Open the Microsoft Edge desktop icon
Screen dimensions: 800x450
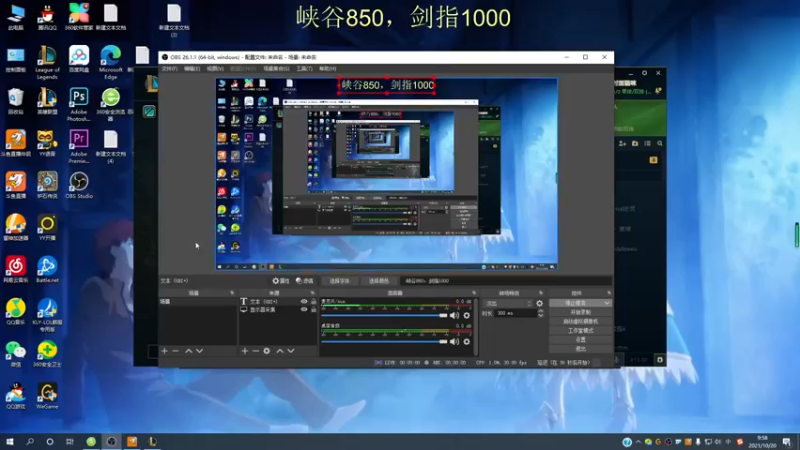(111, 62)
